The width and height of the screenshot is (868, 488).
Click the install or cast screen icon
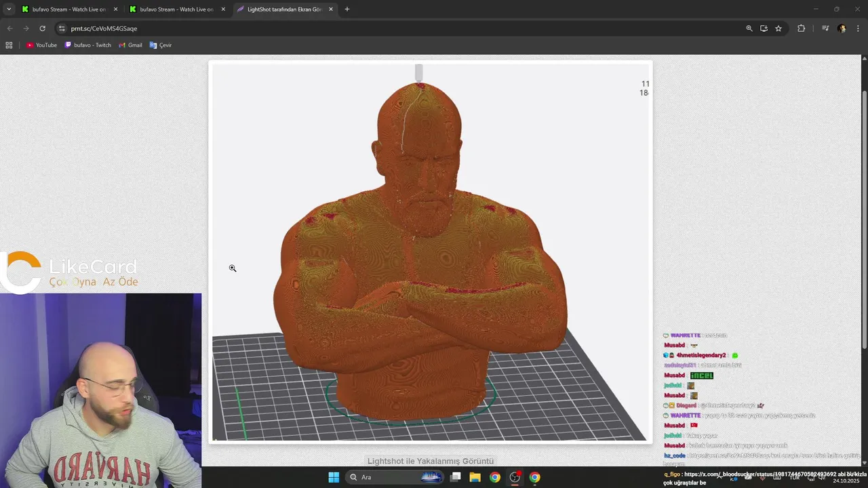coord(764,28)
